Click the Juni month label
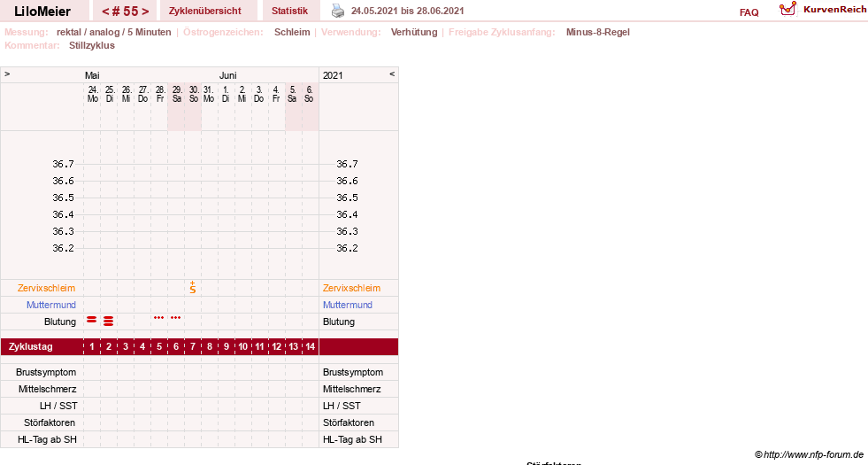Viewport: 868px width, 465px height. tap(228, 75)
